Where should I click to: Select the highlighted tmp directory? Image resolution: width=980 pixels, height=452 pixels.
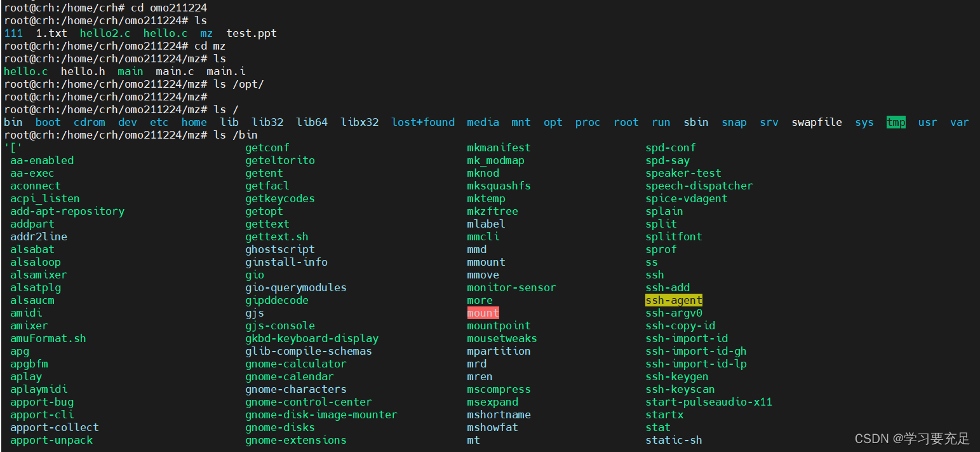point(896,122)
